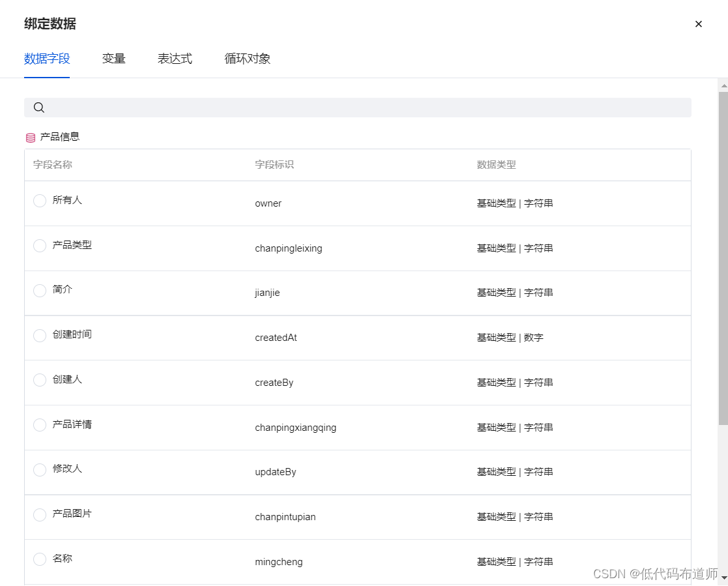Image resolution: width=728 pixels, height=586 pixels.
Task: Click the data type cell in owner row
Action: point(515,203)
